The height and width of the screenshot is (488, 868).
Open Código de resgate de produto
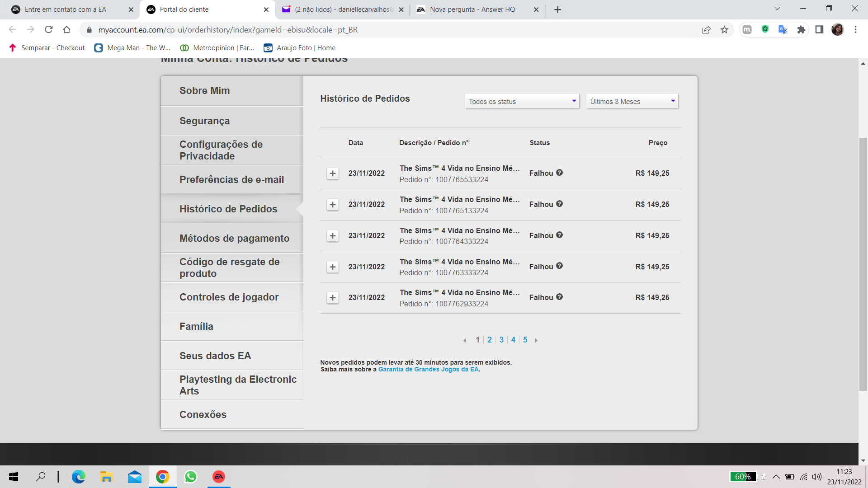(232, 268)
